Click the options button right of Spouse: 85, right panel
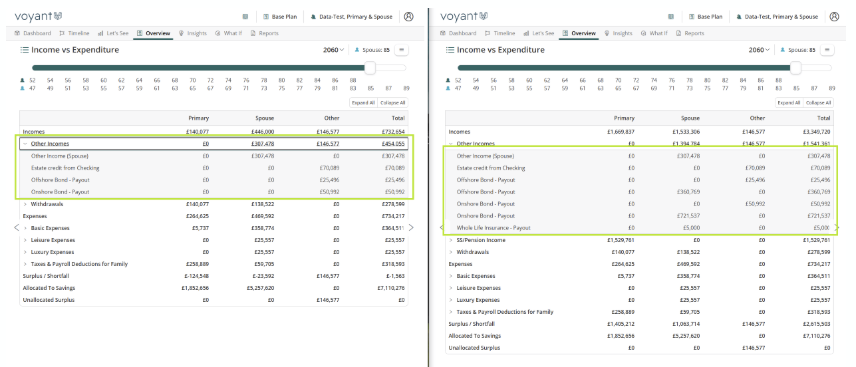Screen dimensions: 856x367 click(x=828, y=50)
